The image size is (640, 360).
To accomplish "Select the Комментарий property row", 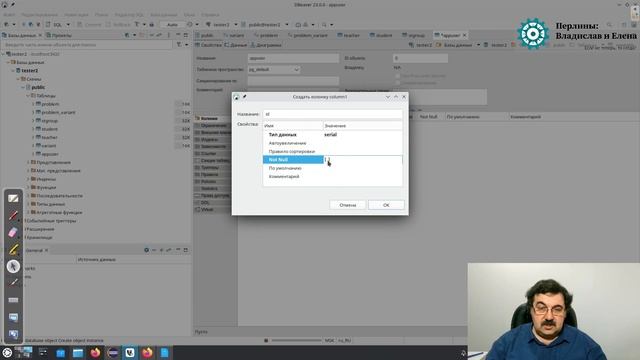I will pyautogui.click(x=332, y=176).
